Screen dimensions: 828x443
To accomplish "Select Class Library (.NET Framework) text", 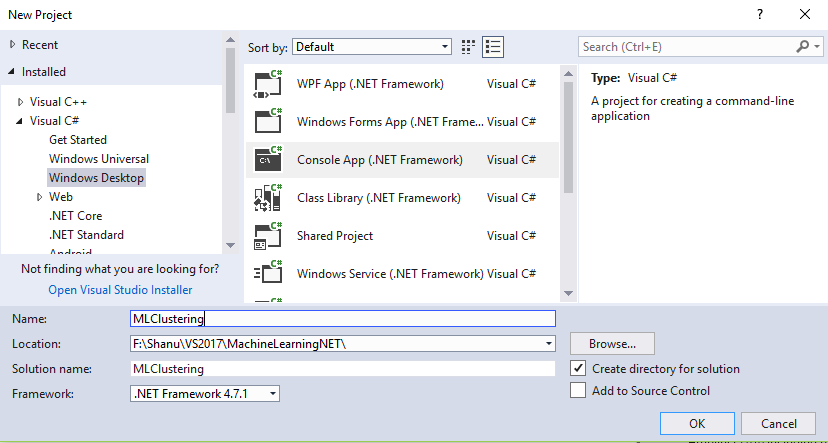I will click(379, 198).
